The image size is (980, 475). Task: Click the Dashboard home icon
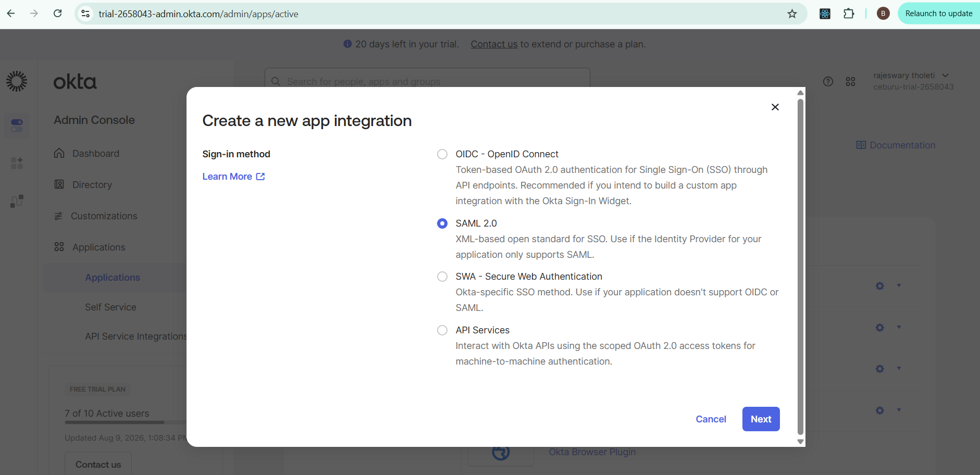point(59,153)
